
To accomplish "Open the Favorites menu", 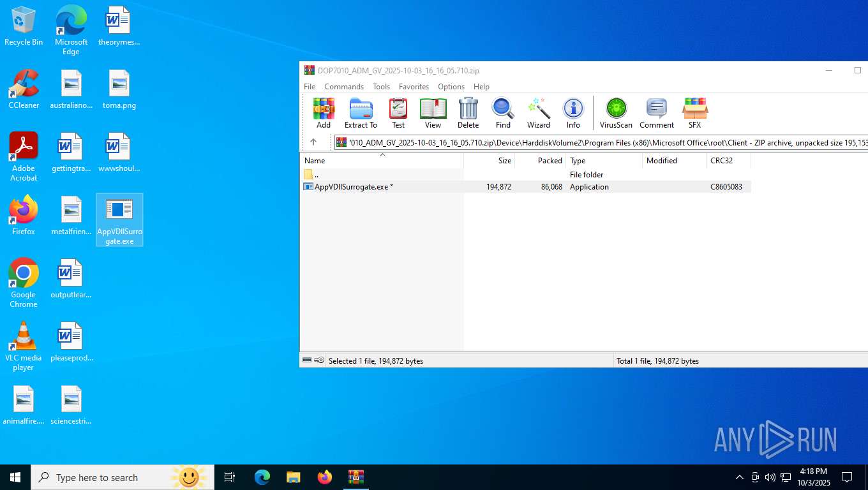I will (x=414, y=87).
